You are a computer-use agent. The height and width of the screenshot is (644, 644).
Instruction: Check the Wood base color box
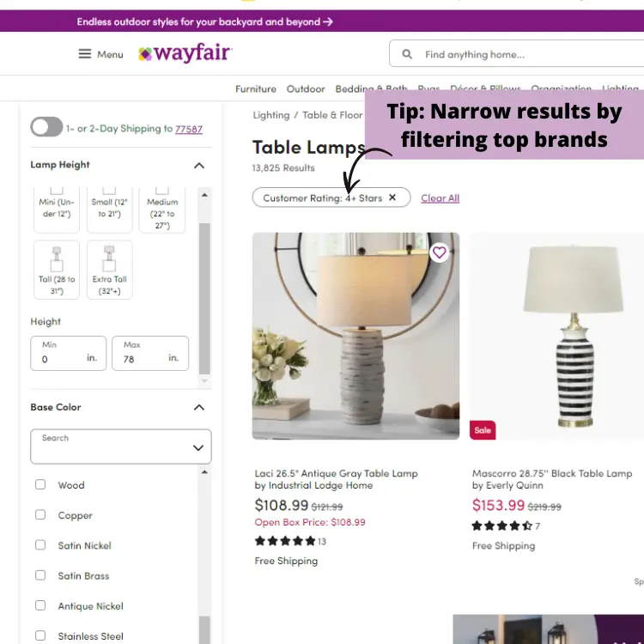click(40, 484)
